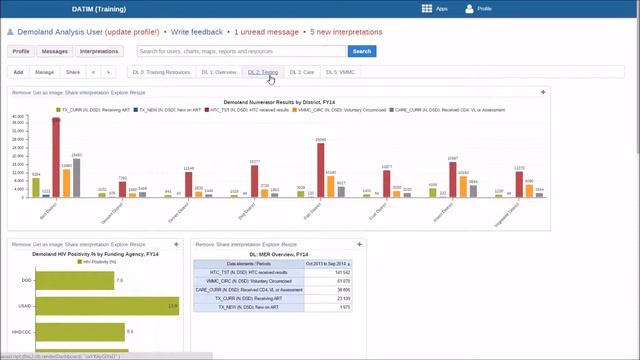Click Get as image on district results chart
This screenshot has width=640, height=360.
[48, 93]
